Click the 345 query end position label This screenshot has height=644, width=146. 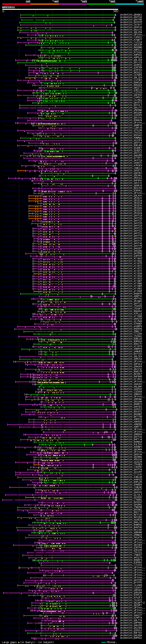pos(115,11)
